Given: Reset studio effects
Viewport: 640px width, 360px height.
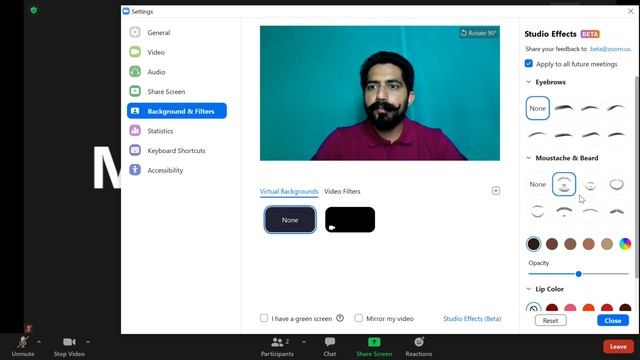Looking at the screenshot, I should [551, 320].
